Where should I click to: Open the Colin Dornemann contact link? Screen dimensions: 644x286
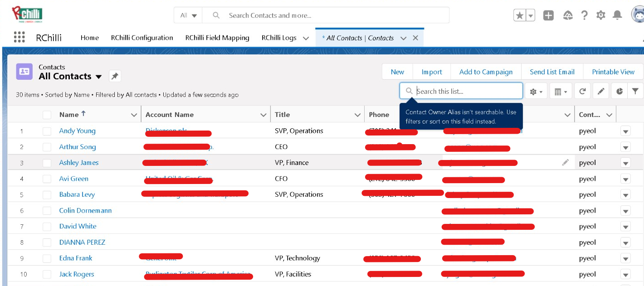(x=85, y=210)
